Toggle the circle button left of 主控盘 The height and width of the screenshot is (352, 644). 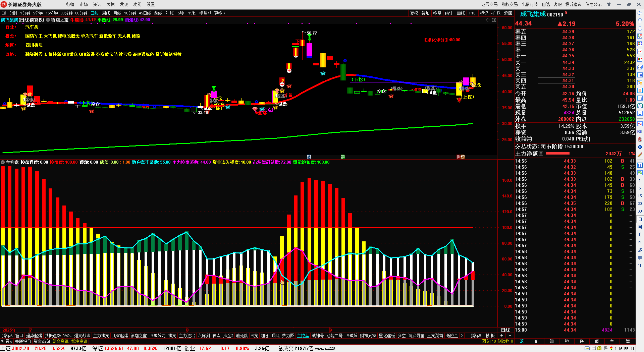click(3, 162)
